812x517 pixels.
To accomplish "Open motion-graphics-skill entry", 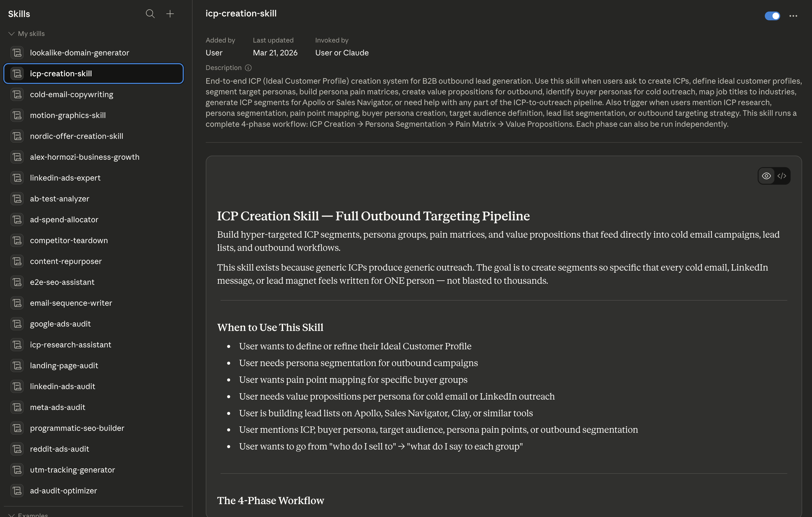I will (93, 115).
